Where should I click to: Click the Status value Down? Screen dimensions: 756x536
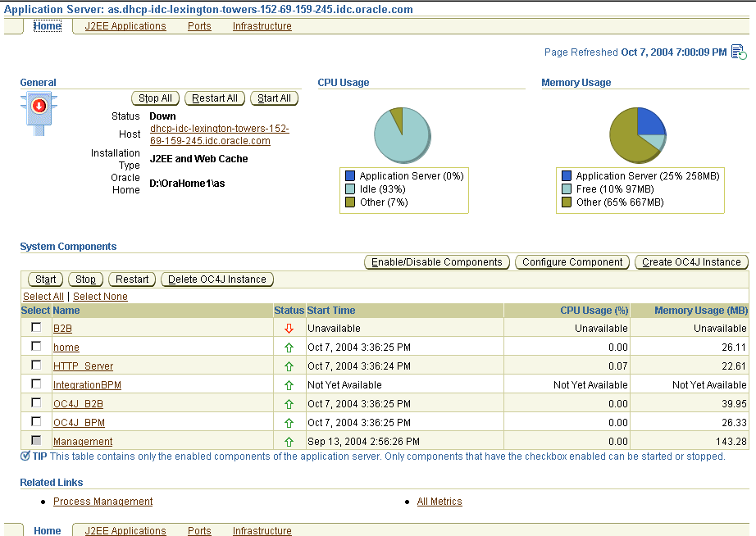coord(162,116)
